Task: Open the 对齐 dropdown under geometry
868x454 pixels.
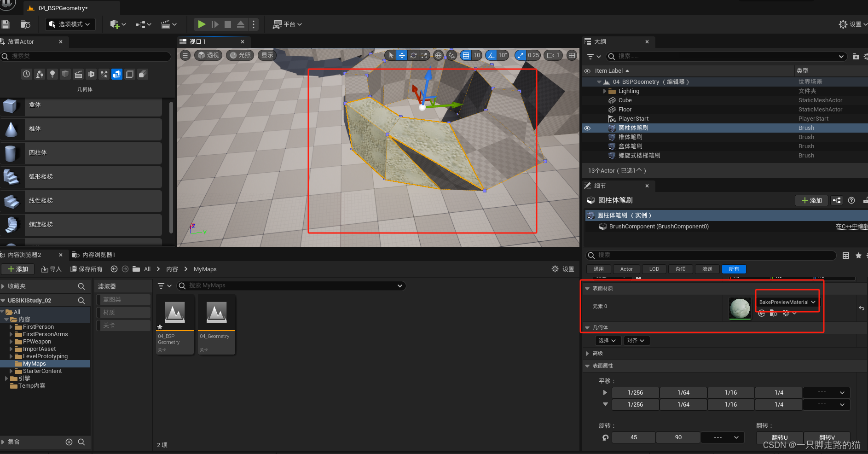Action: [x=637, y=341]
